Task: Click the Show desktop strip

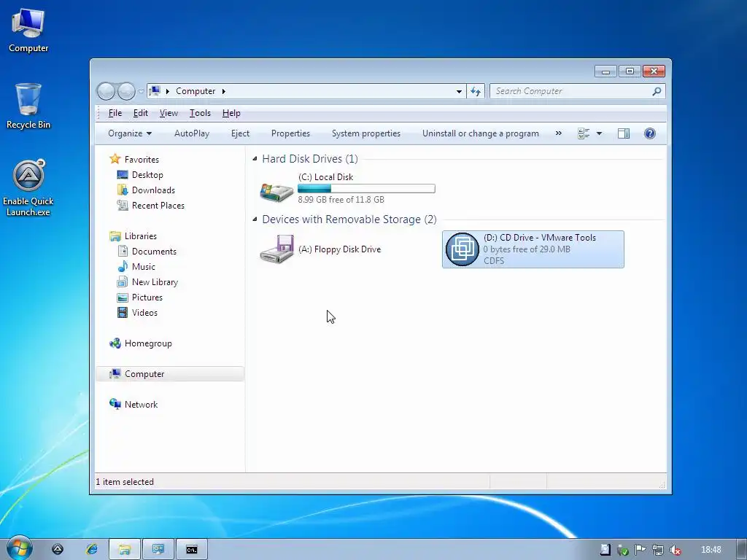Action: tap(742, 550)
